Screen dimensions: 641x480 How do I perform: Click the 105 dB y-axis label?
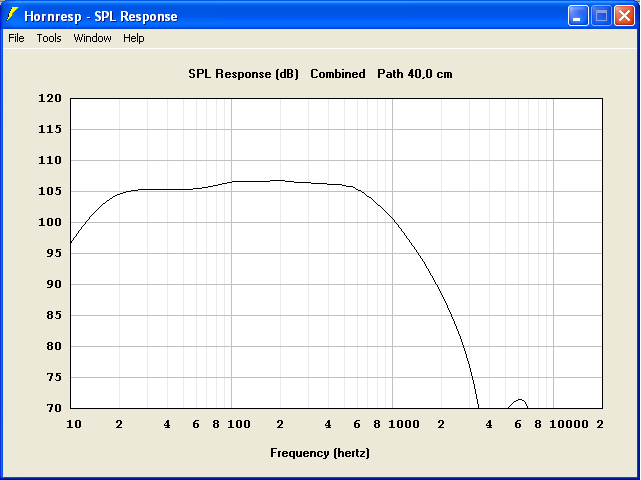tap(50, 191)
